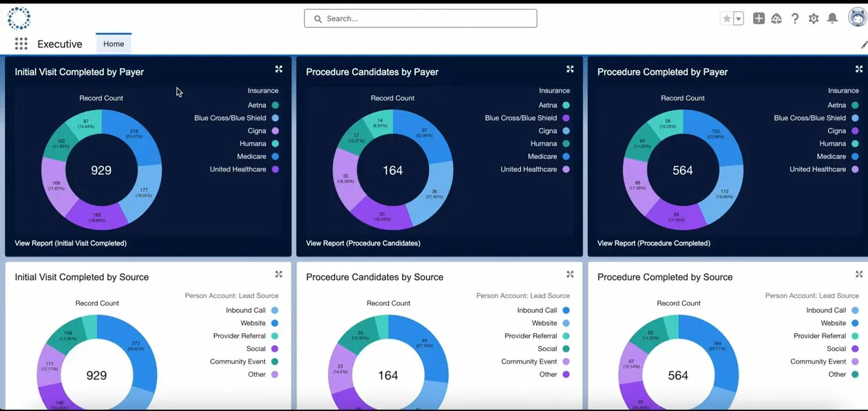Expand the Initial Visit Completed by Payer chart
Image resolution: width=868 pixels, height=411 pixels.
279,70
